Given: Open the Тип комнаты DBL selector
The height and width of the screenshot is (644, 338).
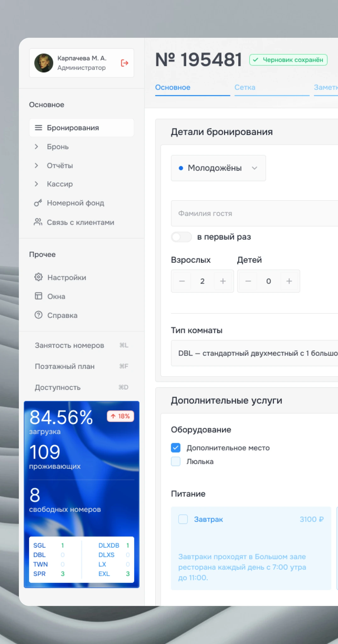Looking at the screenshot, I should coord(254,353).
